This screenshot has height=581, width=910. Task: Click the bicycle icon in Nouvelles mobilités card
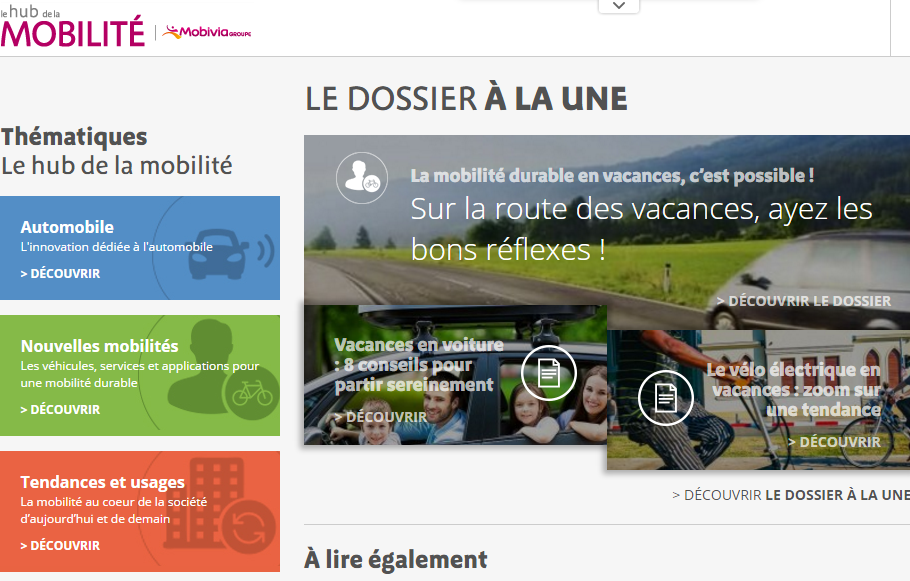click(252, 393)
